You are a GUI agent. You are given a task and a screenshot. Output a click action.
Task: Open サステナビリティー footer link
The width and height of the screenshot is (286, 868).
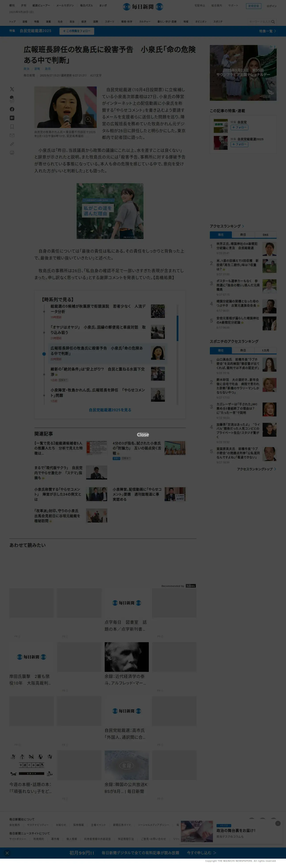[38, 825]
